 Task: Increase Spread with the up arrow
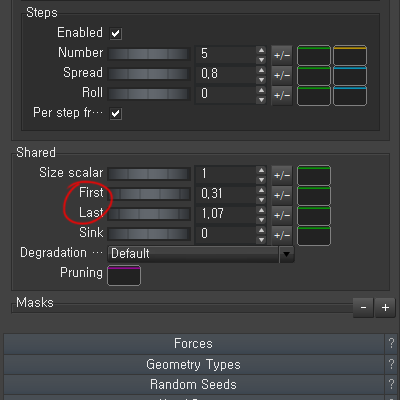click(261, 70)
